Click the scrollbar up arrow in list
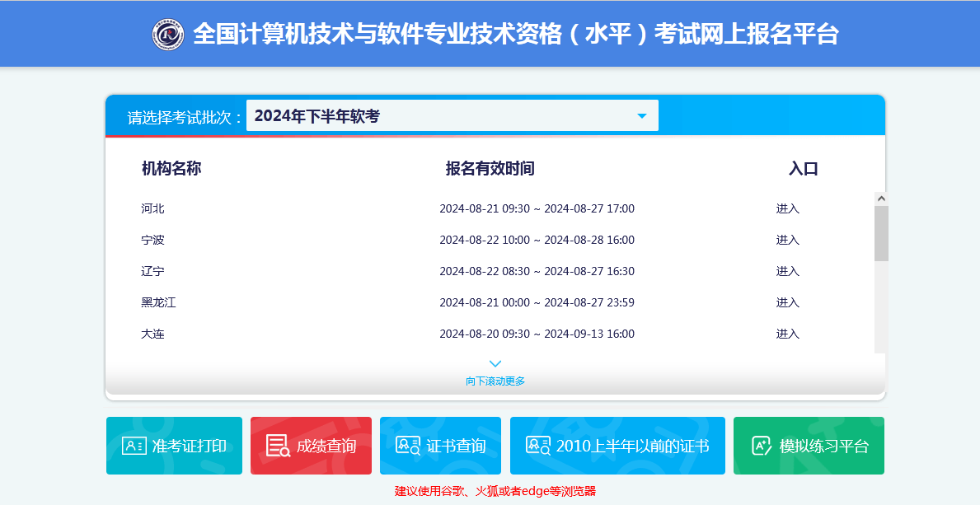This screenshot has width=980, height=505. click(881, 199)
